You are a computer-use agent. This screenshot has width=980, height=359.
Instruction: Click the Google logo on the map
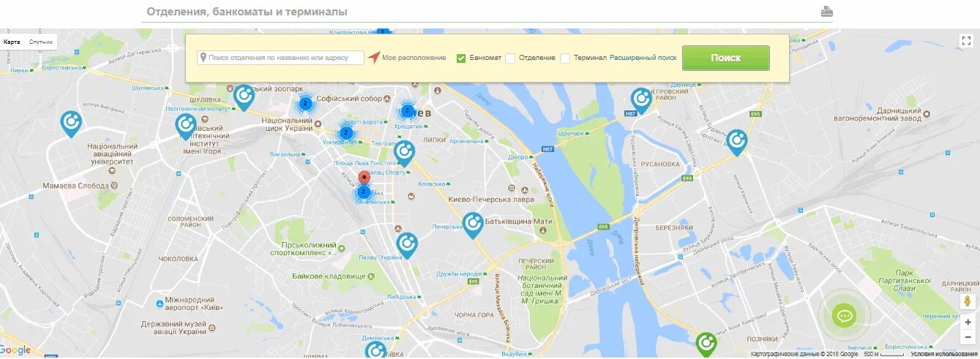point(15,351)
